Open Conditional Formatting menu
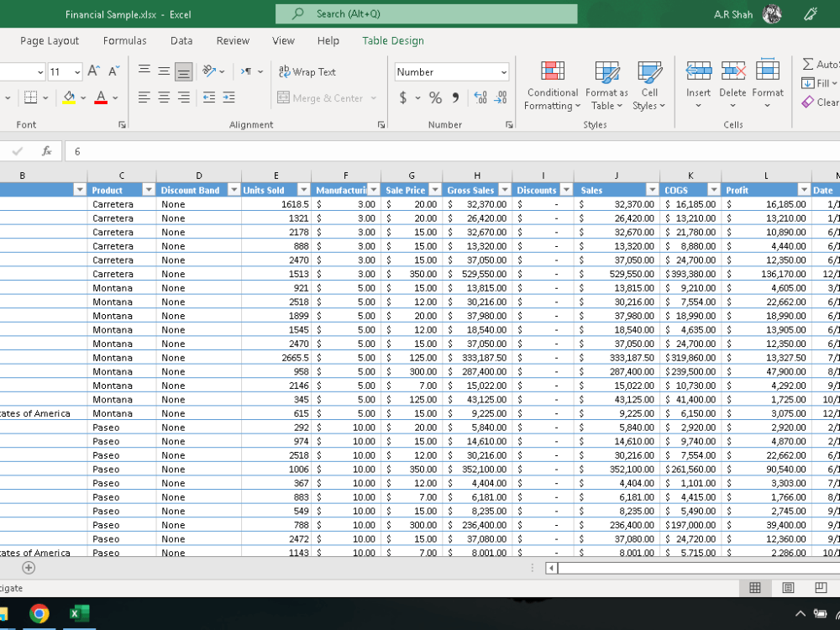840x630 pixels. pos(553,86)
